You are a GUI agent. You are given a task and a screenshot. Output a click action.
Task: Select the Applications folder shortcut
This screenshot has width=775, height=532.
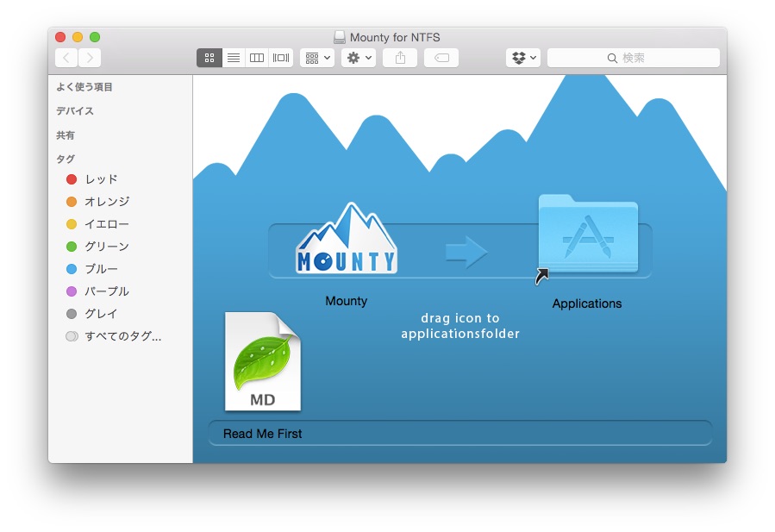[587, 235]
